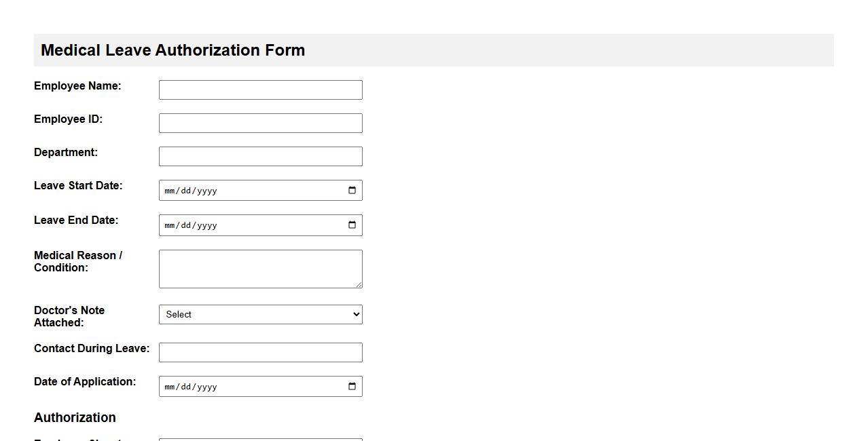Click the Employee ID text box
The width and height of the screenshot is (868, 441).
(x=260, y=122)
